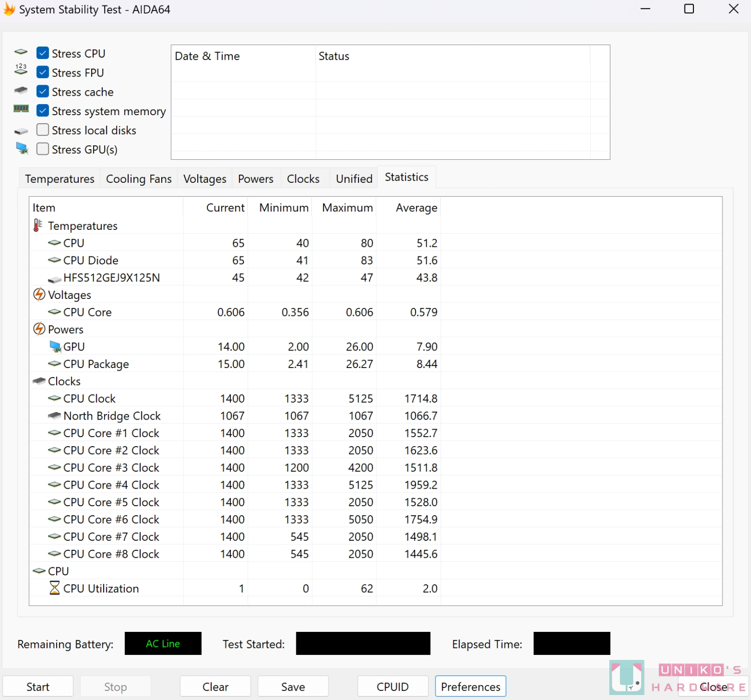Click the Average column header

409,208
